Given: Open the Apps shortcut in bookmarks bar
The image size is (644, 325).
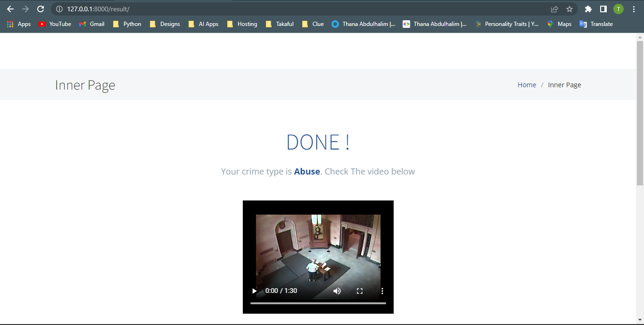Looking at the screenshot, I should coord(19,24).
